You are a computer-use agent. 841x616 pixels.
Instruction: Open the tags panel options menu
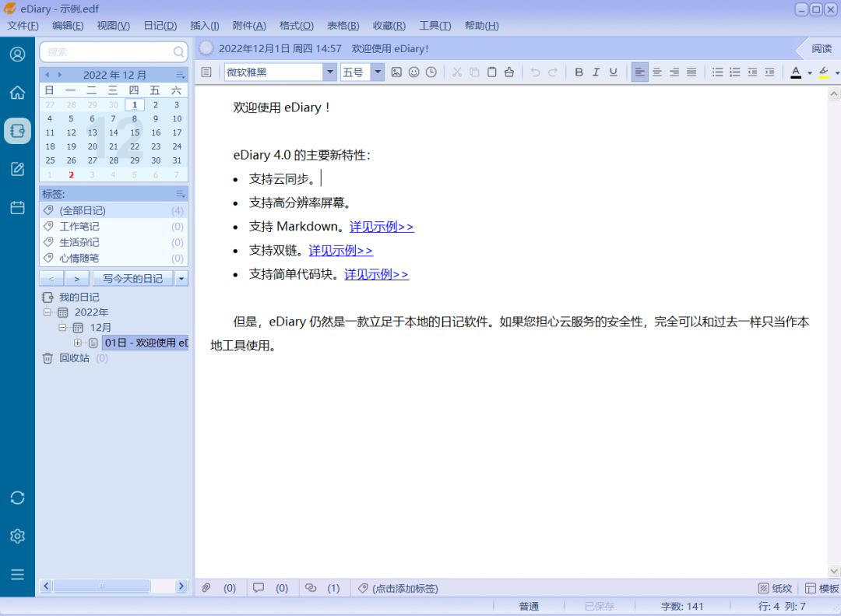tap(180, 194)
